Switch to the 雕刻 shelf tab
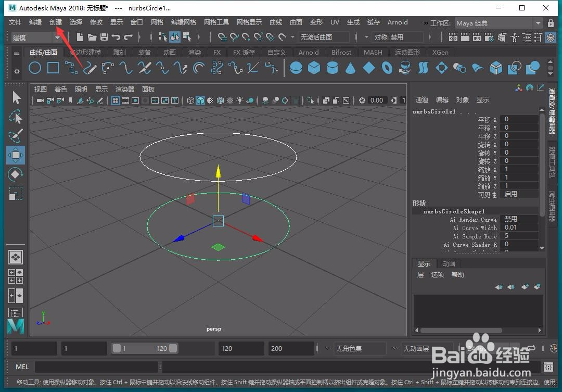 tap(119, 53)
